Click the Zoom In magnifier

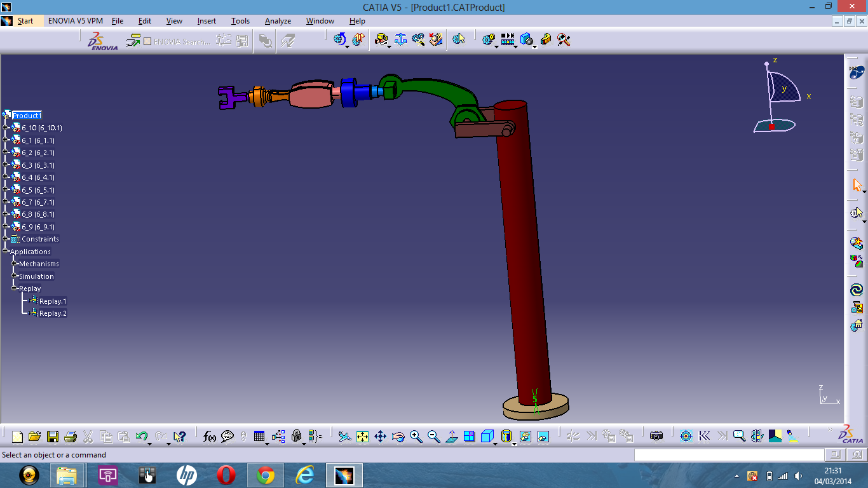(416, 437)
